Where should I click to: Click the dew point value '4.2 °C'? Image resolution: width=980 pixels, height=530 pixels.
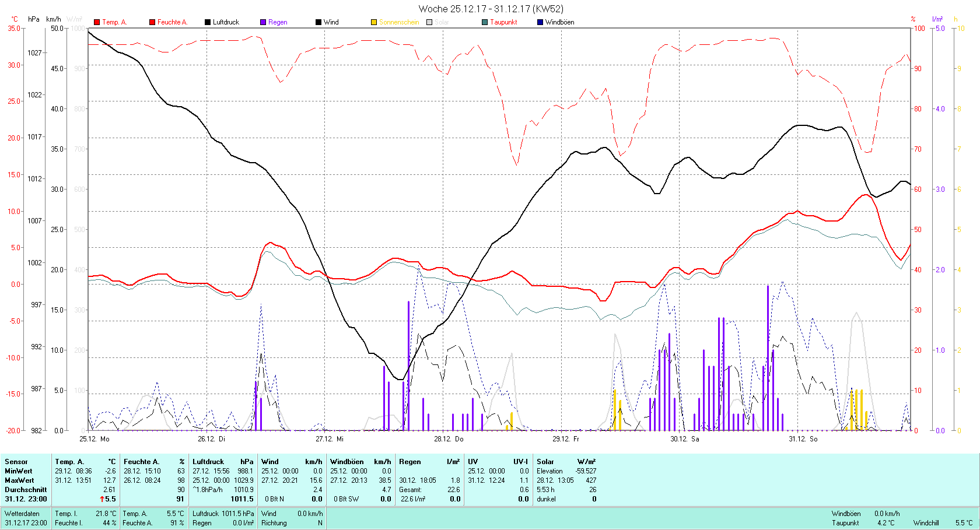886,523
